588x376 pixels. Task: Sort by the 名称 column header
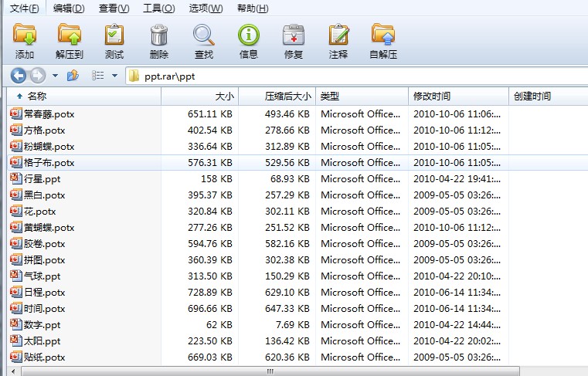[x=84, y=96]
